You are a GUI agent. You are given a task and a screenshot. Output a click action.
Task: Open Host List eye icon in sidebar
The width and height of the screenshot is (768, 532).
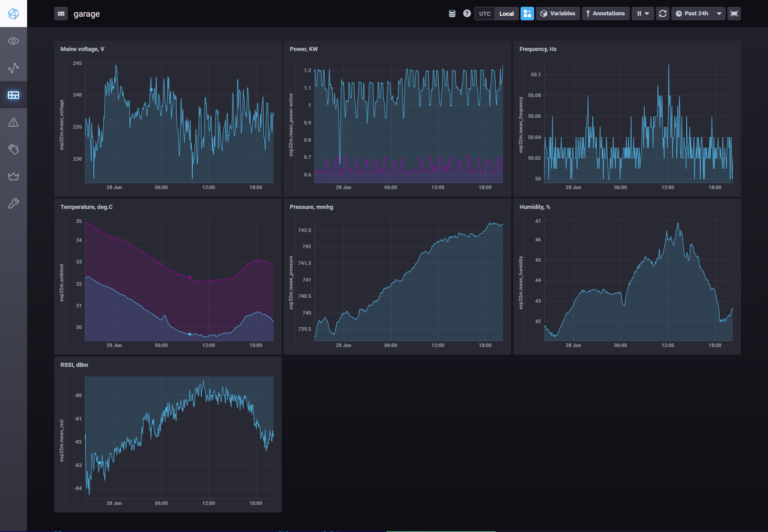coord(14,41)
